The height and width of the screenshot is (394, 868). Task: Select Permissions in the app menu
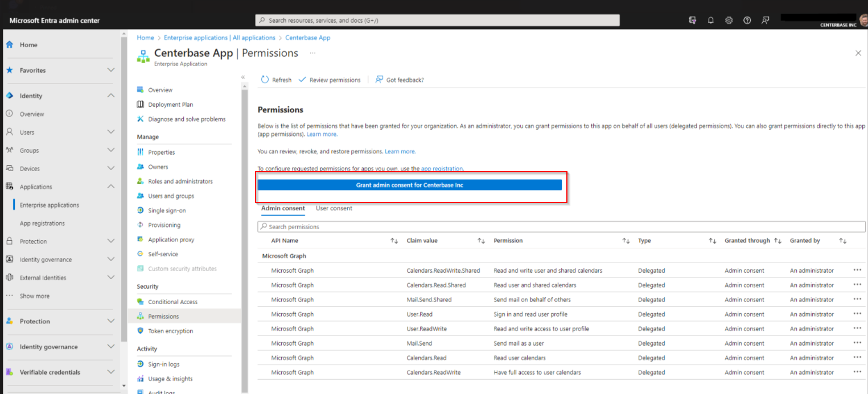click(163, 317)
